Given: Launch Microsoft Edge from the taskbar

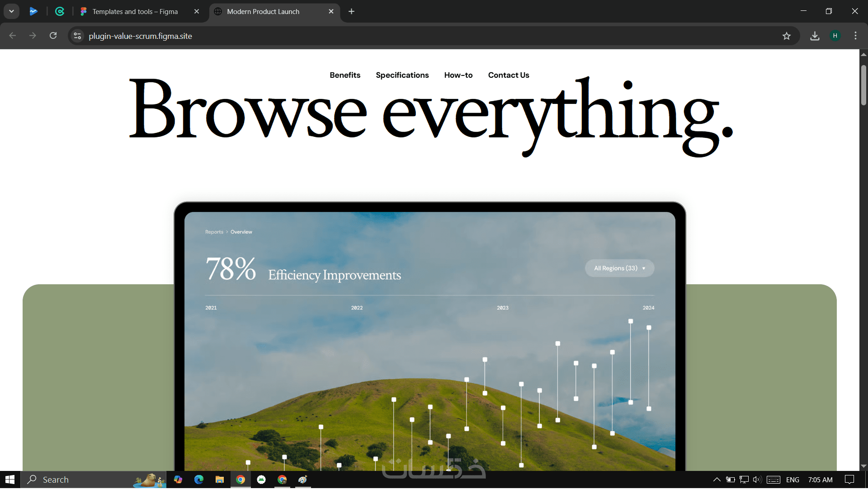Looking at the screenshot, I should pos(198,480).
